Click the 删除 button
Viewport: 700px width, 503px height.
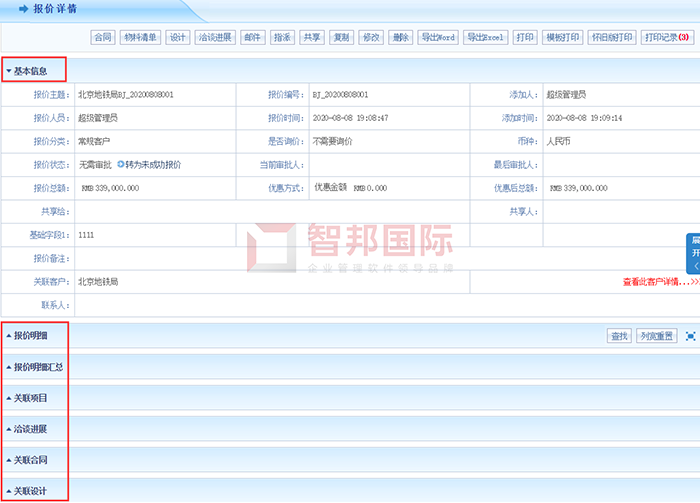click(x=400, y=37)
